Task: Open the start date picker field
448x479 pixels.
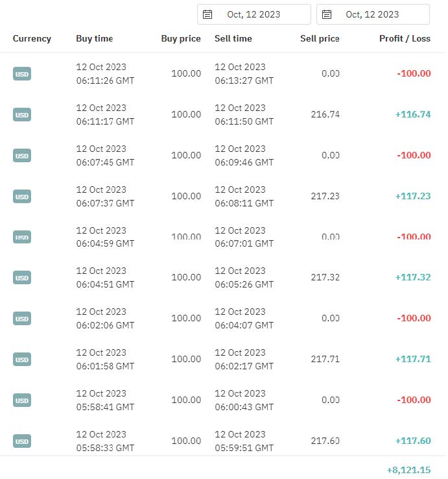Action: [254, 14]
